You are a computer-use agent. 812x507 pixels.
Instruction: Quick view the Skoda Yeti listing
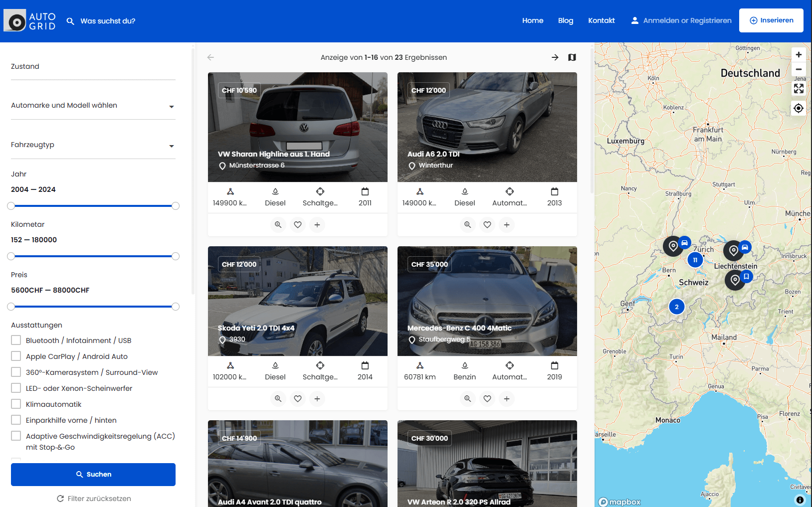[278, 399]
